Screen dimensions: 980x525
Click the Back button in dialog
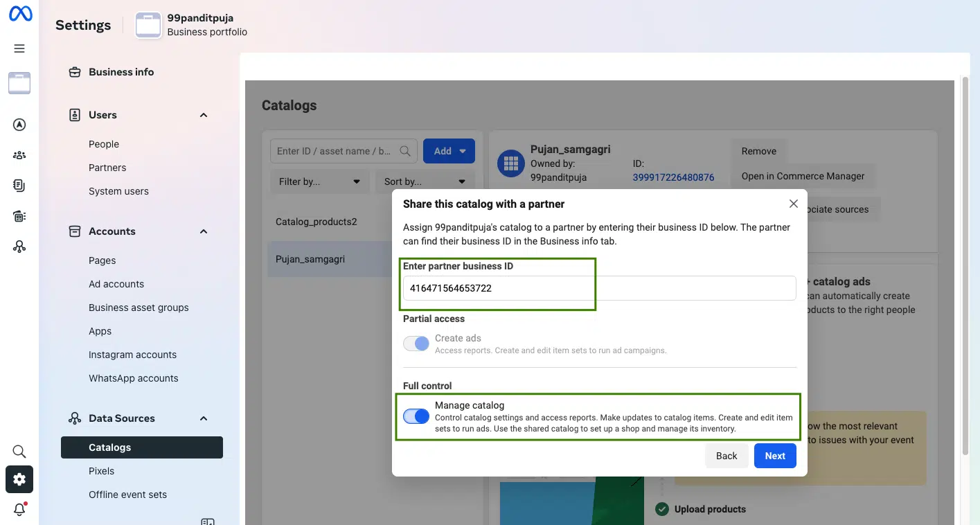click(727, 456)
